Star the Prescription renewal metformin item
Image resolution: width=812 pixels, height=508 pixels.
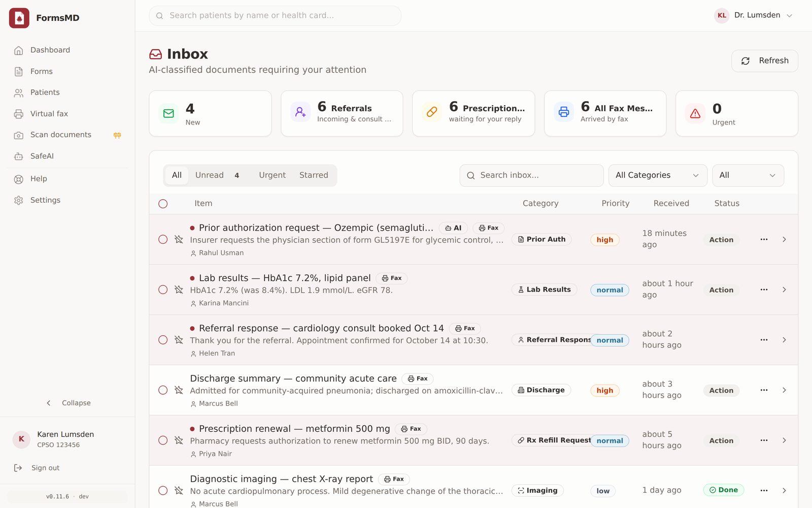179,440
